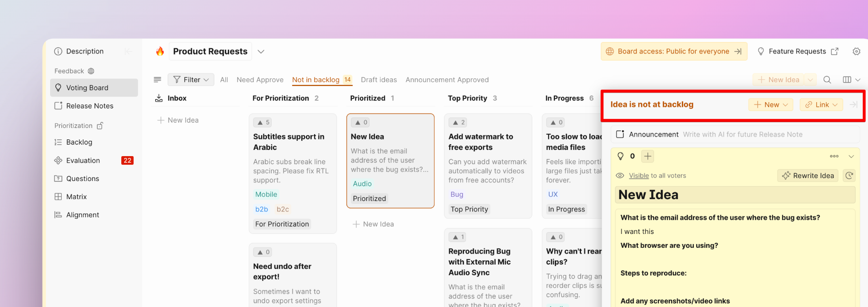868x307 pixels.
Task: Select the Need Approve tab
Action: click(x=260, y=80)
